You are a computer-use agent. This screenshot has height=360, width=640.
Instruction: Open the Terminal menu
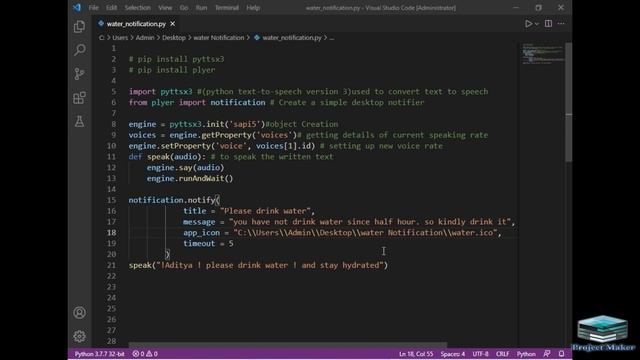tap(227, 7)
